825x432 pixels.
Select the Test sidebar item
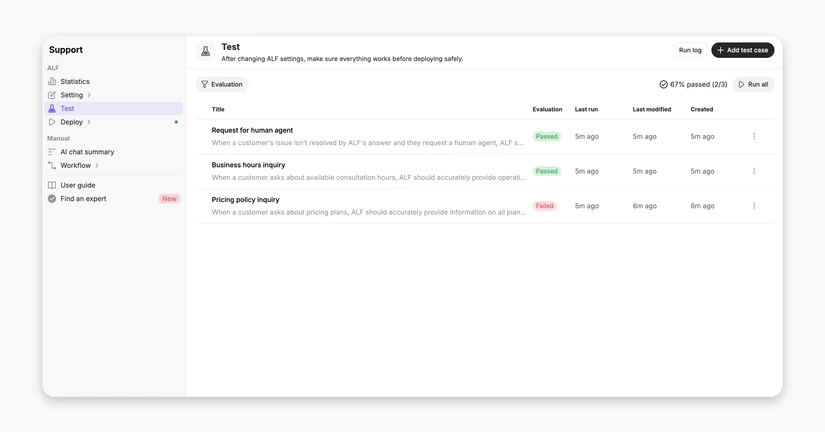pos(114,108)
